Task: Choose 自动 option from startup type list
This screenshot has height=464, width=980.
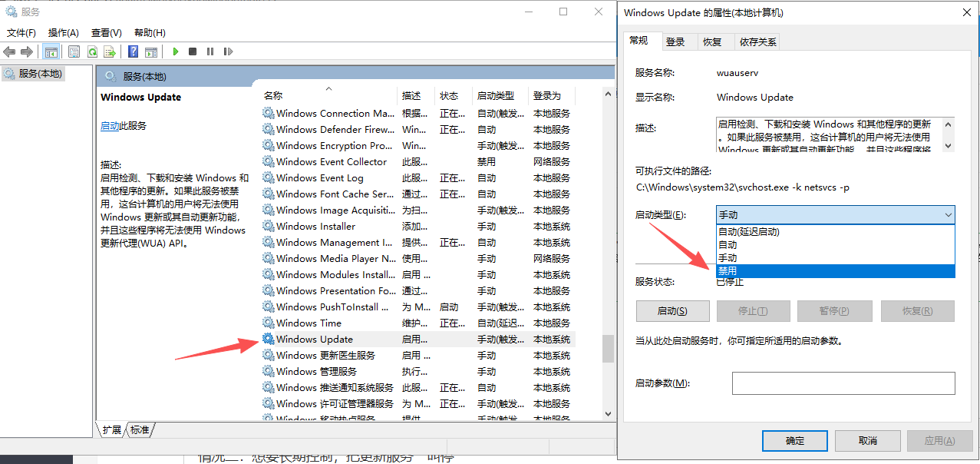Action: point(836,245)
